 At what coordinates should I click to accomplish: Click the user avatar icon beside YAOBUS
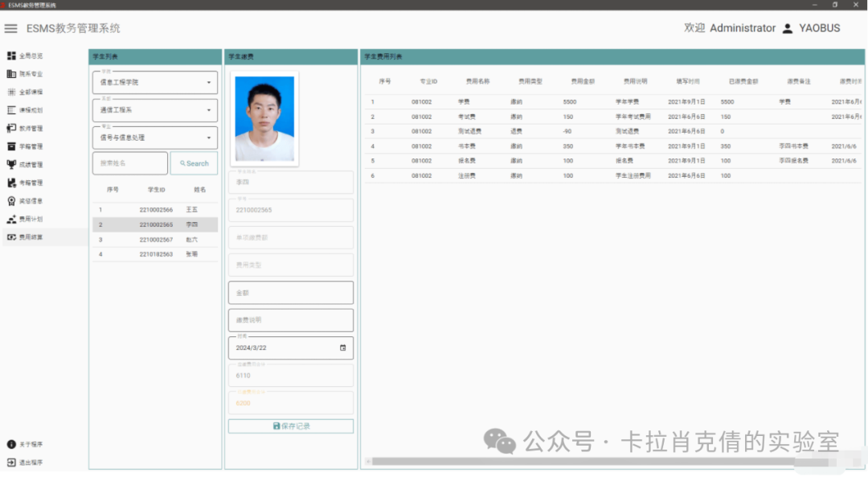click(788, 28)
